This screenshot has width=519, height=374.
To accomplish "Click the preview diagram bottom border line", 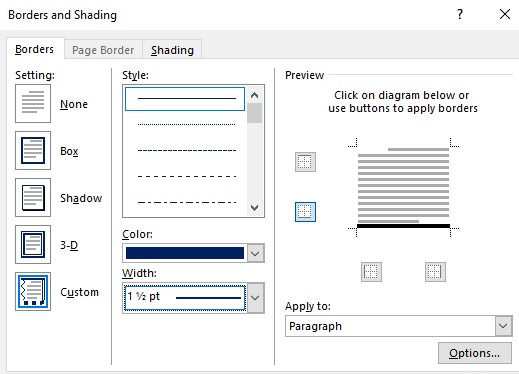I will (403, 226).
